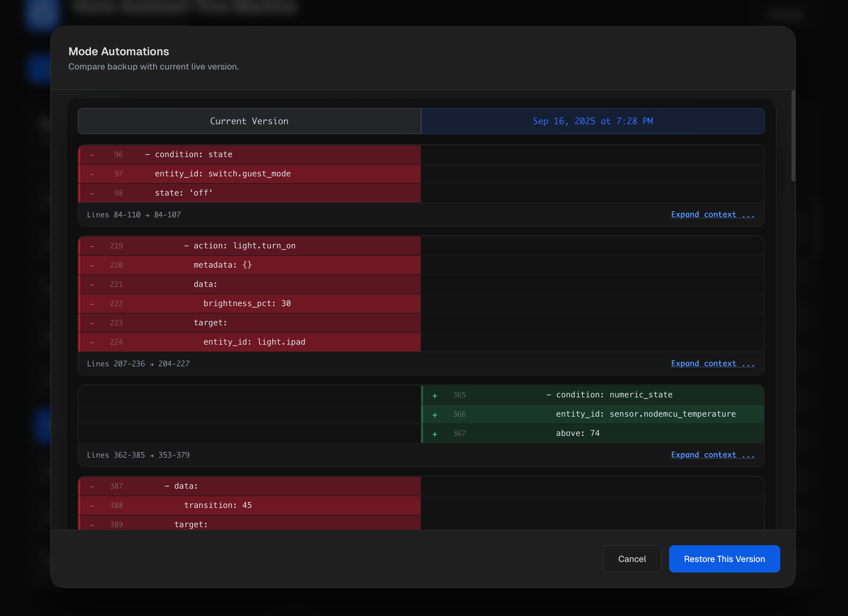Expand context for lines 362-385
This screenshot has width=848, height=616.
(x=712, y=455)
